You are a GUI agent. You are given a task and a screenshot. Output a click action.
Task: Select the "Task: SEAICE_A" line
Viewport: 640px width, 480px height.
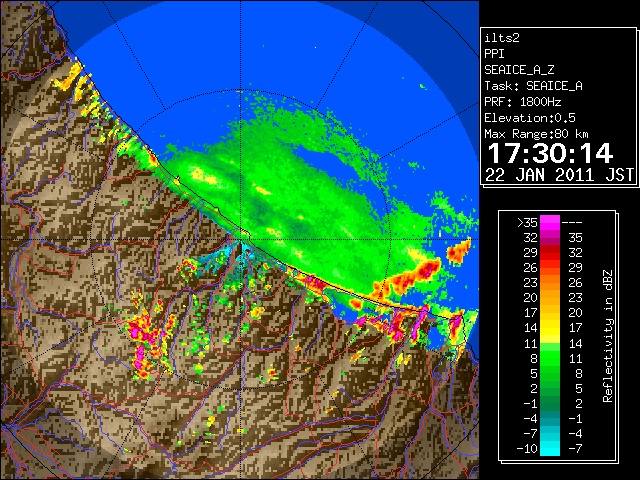coord(533,86)
